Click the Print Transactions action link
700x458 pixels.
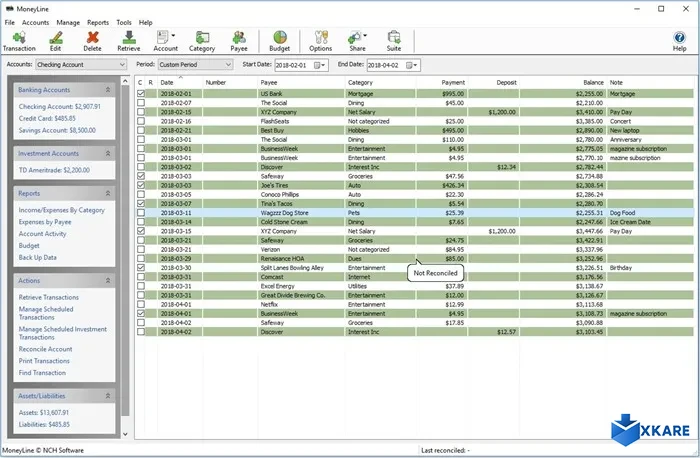tap(44, 361)
